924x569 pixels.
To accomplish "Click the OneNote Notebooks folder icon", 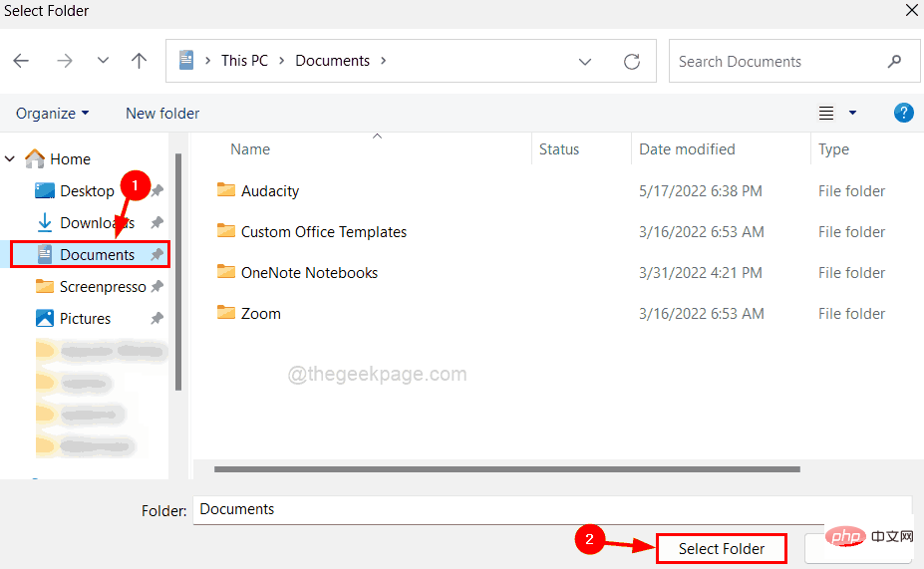I will click(x=226, y=271).
